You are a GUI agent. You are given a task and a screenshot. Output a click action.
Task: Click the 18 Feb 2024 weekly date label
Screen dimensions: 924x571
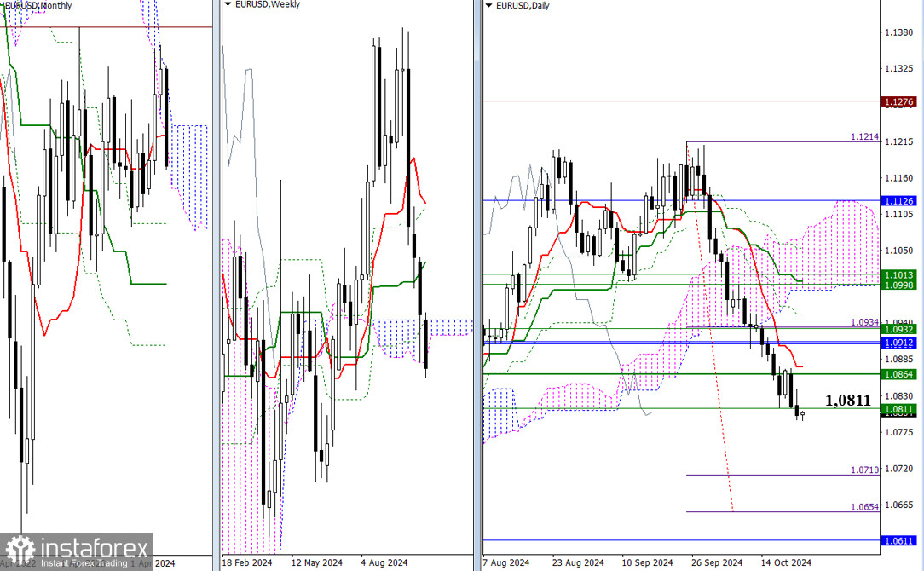247,562
